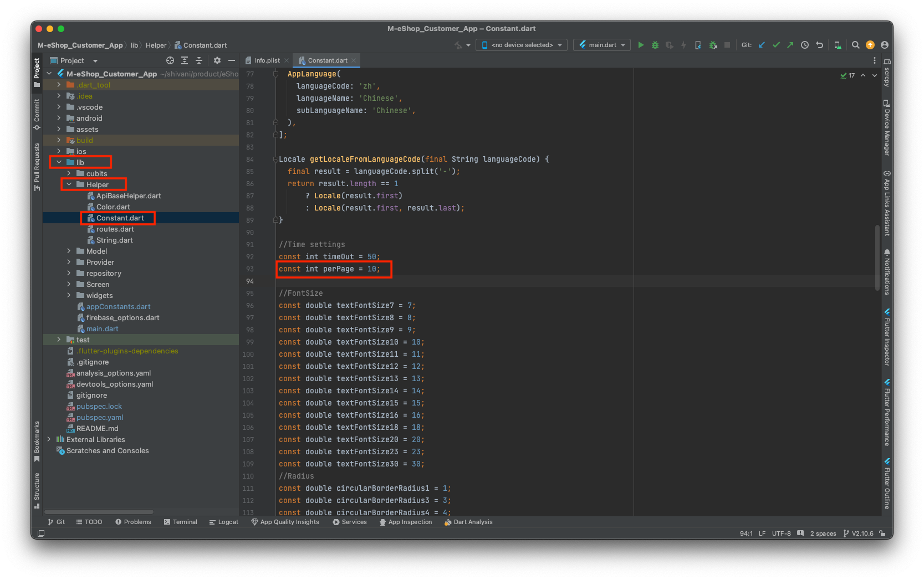This screenshot has width=924, height=580.
Task: Push commits with Git green arrow icon
Action: tap(790, 45)
